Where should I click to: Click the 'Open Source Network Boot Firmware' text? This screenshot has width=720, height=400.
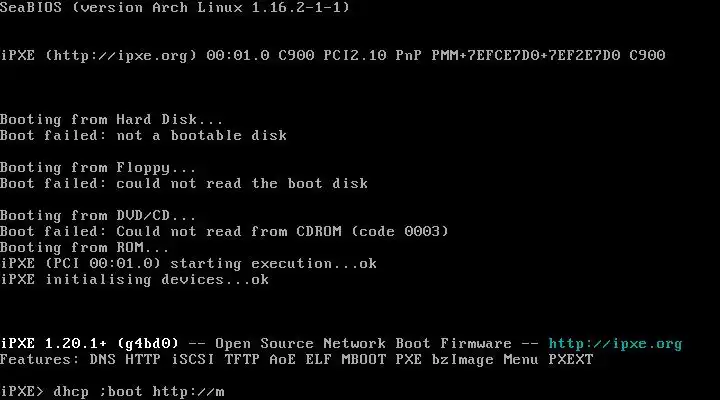(x=363, y=344)
